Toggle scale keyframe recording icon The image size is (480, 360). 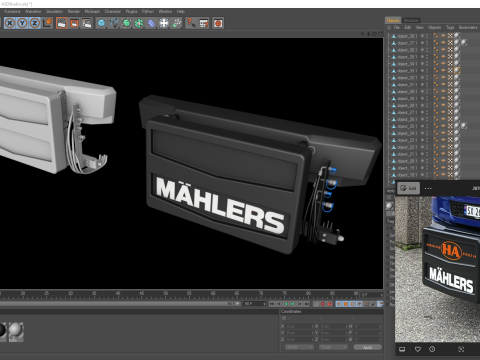tap(346, 304)
